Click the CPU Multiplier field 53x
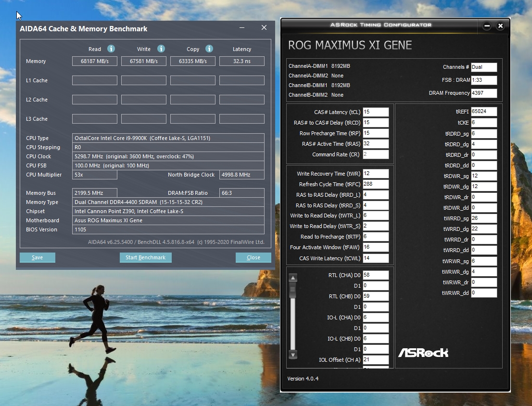532x406 pixels. (95, 175)
